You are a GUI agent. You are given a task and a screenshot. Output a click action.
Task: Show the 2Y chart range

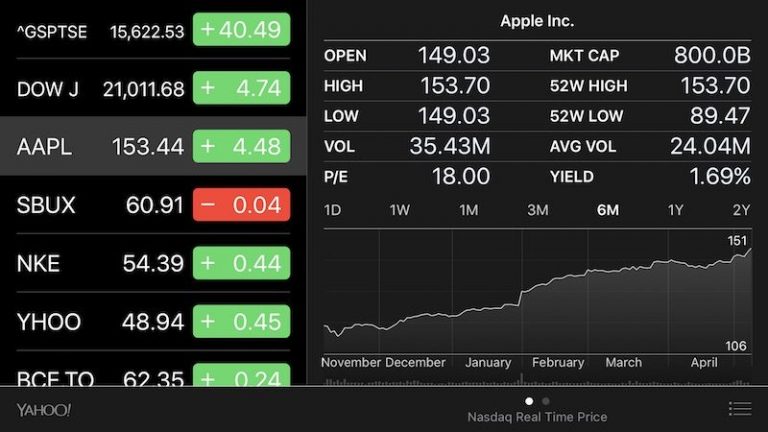pos(741,210)
